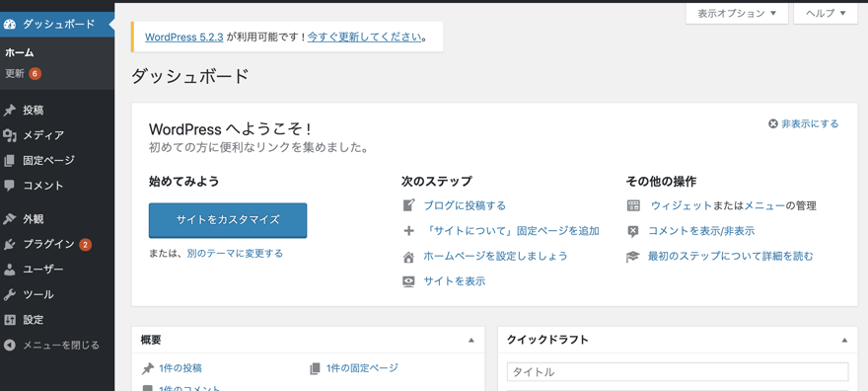Click コメントを表示/非表示 link

pyautogui.click(x=701, y=231)
